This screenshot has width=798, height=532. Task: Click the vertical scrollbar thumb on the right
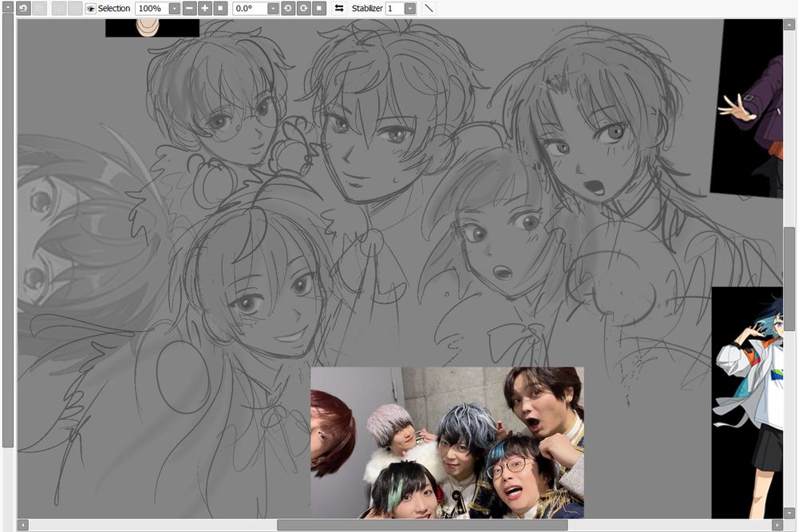[789, 278]
